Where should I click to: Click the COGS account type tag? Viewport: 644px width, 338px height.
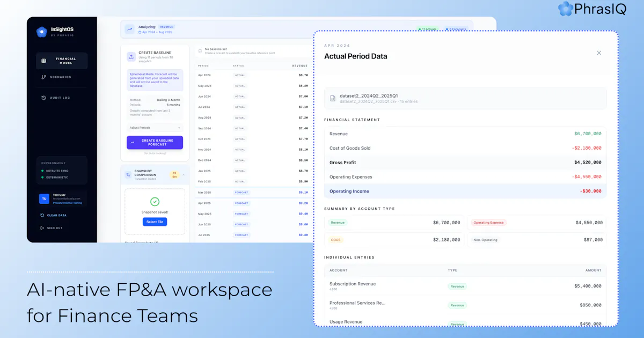coord(336,240)
